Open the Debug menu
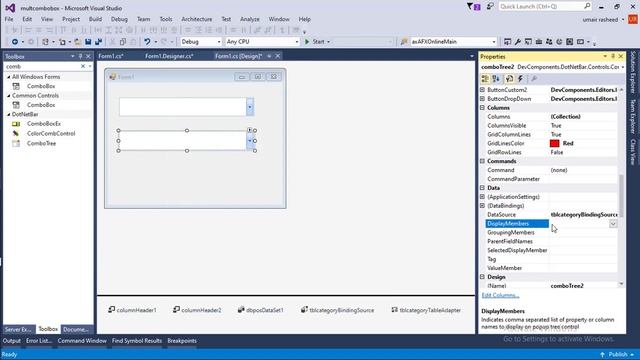 click(x=119, y=19)
